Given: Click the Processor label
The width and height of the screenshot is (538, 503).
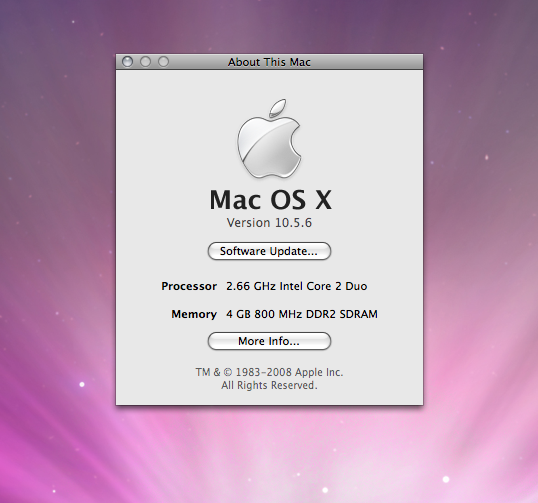Looking at the screenshot, I should [189, 286].
